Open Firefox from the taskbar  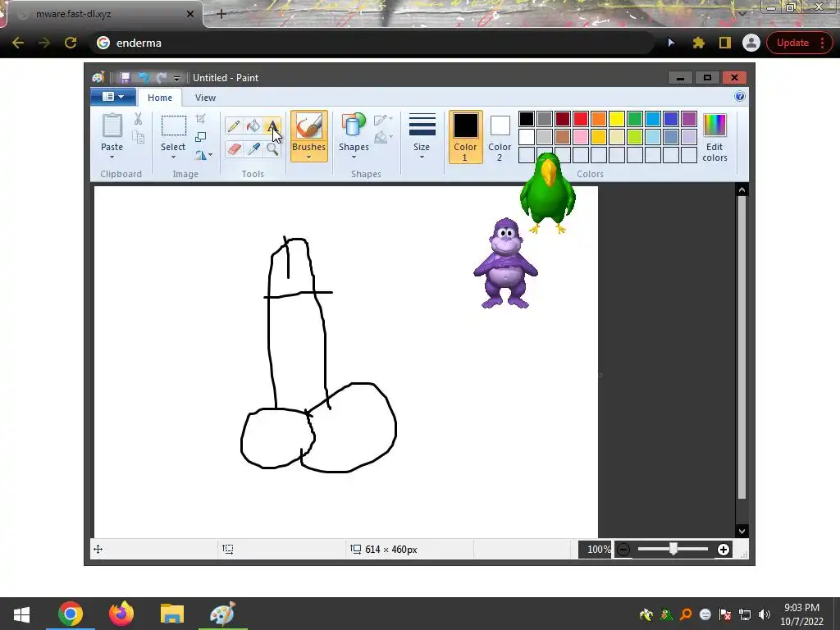point(121,614)
